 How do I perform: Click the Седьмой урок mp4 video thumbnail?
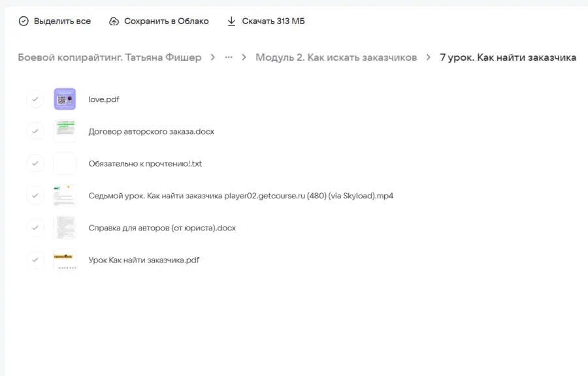pos(65,195)
